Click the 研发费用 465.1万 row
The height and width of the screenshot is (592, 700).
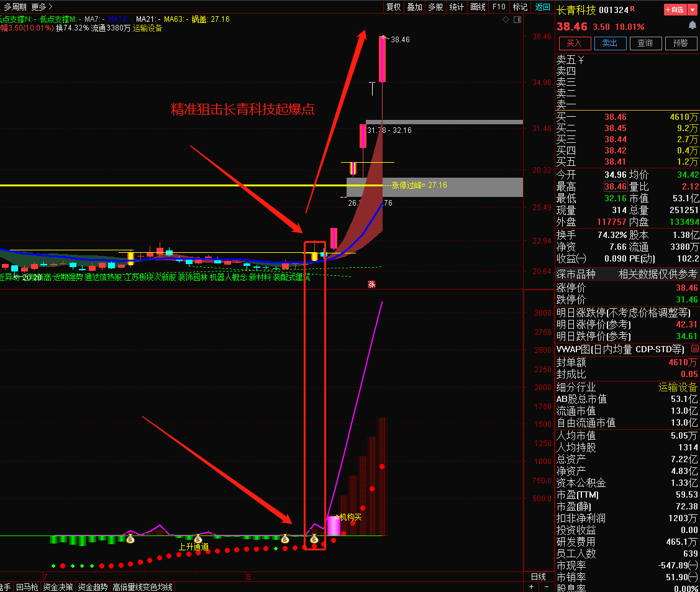[627, 542]
